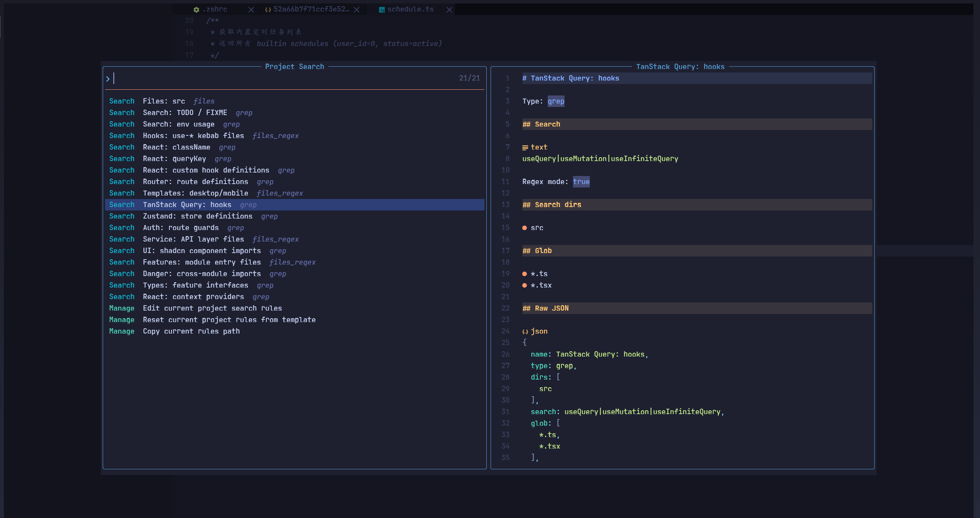Close the 52a66b7f71ccf3e52 tab
980x518 pixels.
click(356, 10)
